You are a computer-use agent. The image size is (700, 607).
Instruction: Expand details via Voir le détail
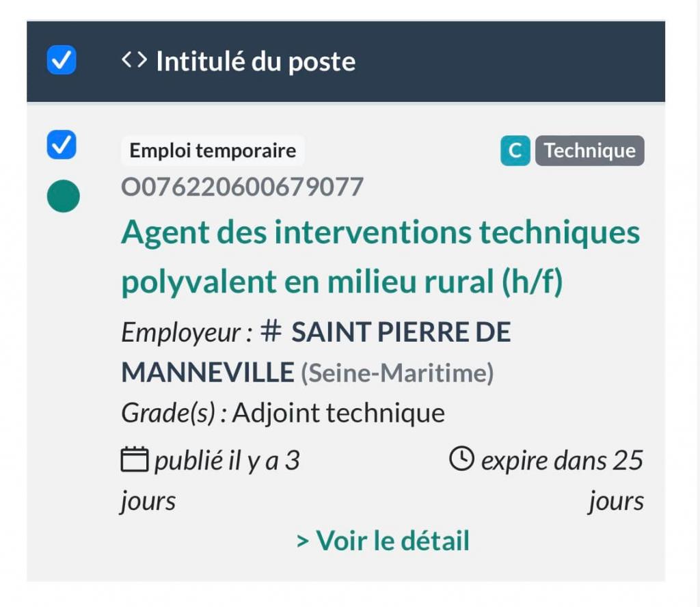(x=383, y=541)
